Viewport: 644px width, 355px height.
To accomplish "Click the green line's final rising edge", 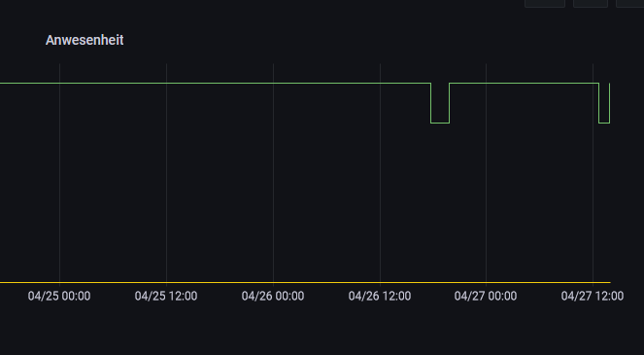I will [x=609, y=103].
